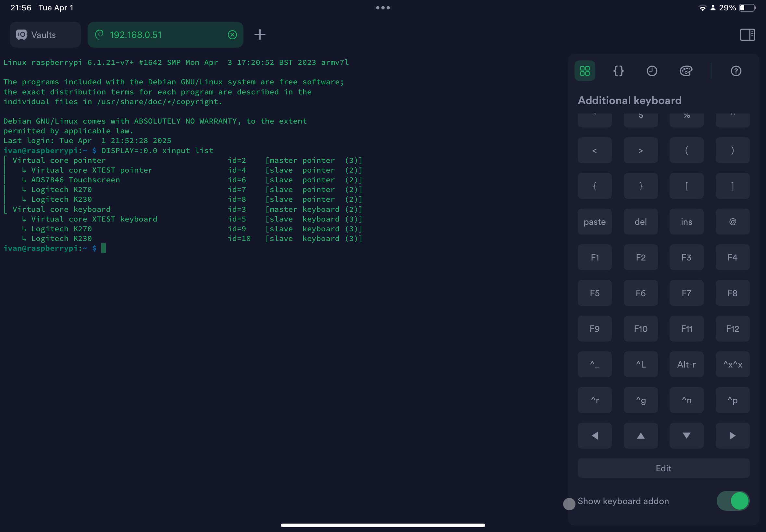Tap the F3 key

[x=686, y=257]
